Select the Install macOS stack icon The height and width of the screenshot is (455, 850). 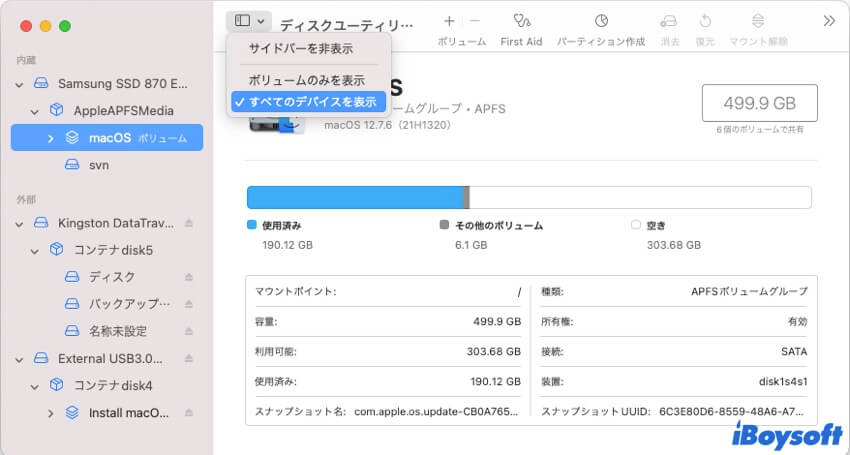click(x=72, y=413)
